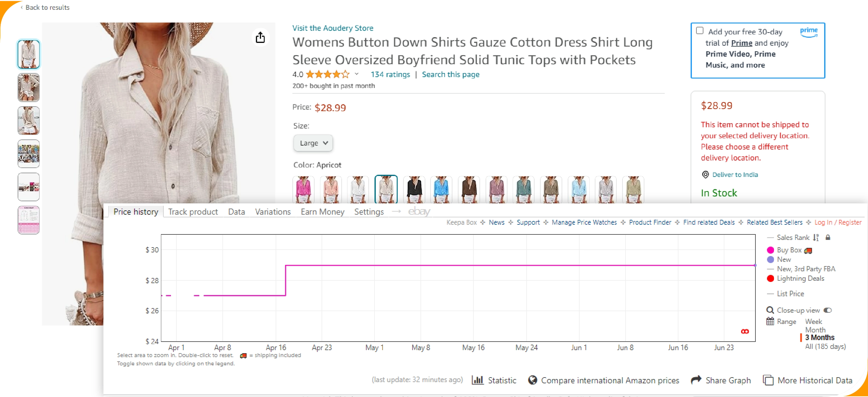This screenshot has width=868, height=397.
Task: Open the Large size dropdown
Action: coord(313,143)
